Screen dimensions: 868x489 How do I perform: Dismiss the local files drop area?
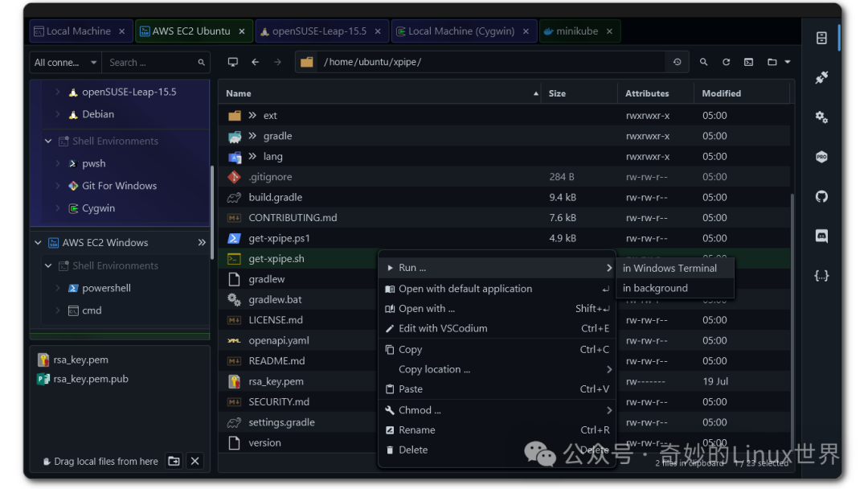click(194, 461)
